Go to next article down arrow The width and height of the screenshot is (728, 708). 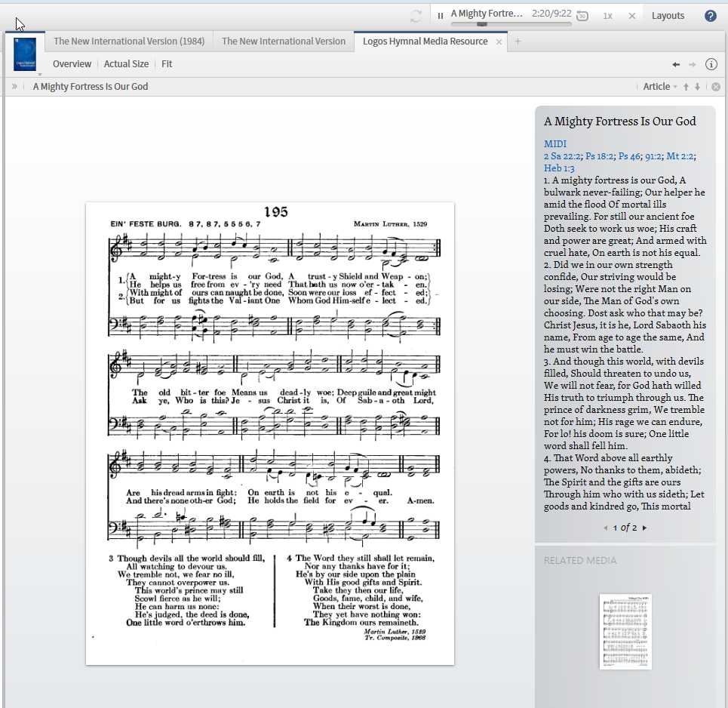point(697,87)
